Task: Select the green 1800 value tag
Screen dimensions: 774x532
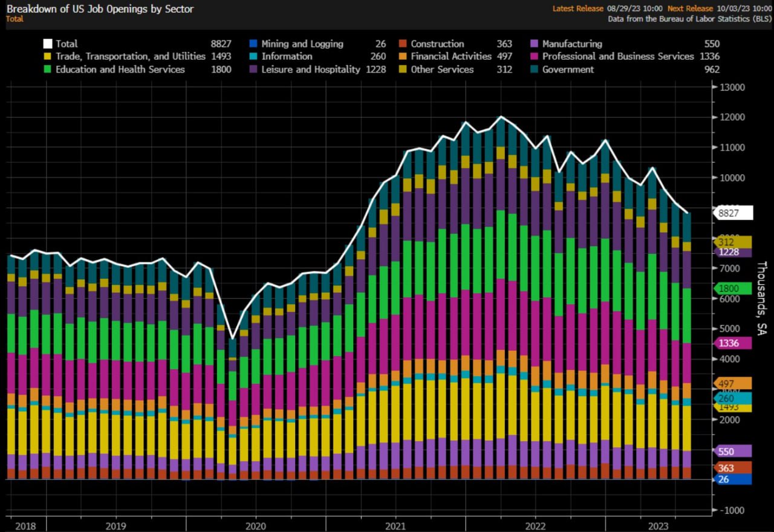Action: coord(732,288)
